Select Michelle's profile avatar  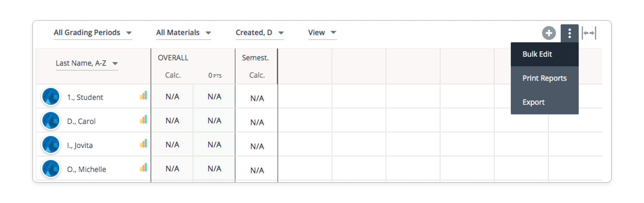51,169
